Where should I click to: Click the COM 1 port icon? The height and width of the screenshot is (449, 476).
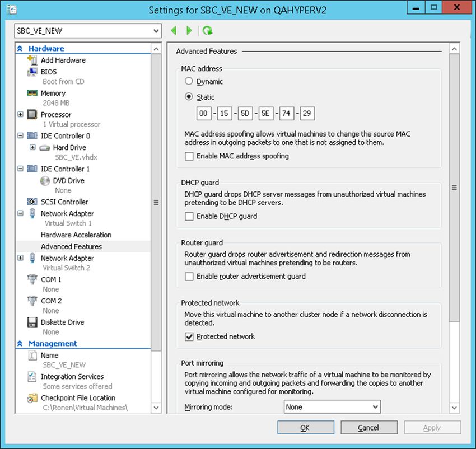[x=32, y=279]
